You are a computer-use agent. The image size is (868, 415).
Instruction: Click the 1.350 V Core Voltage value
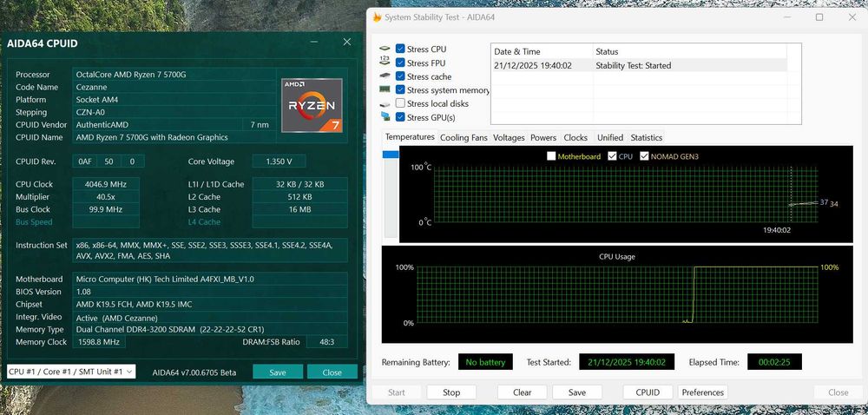279,161
